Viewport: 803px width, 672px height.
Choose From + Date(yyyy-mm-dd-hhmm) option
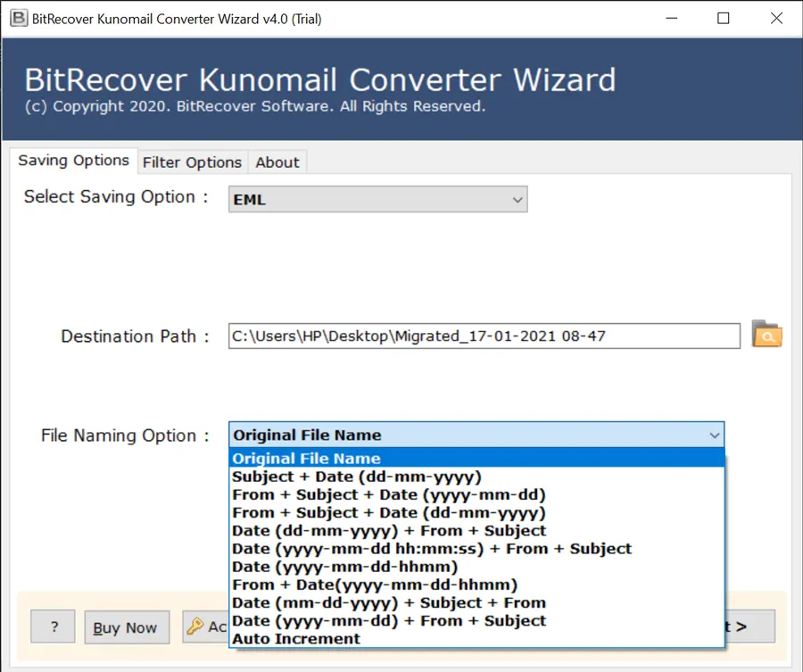click(x=476, y=585)
